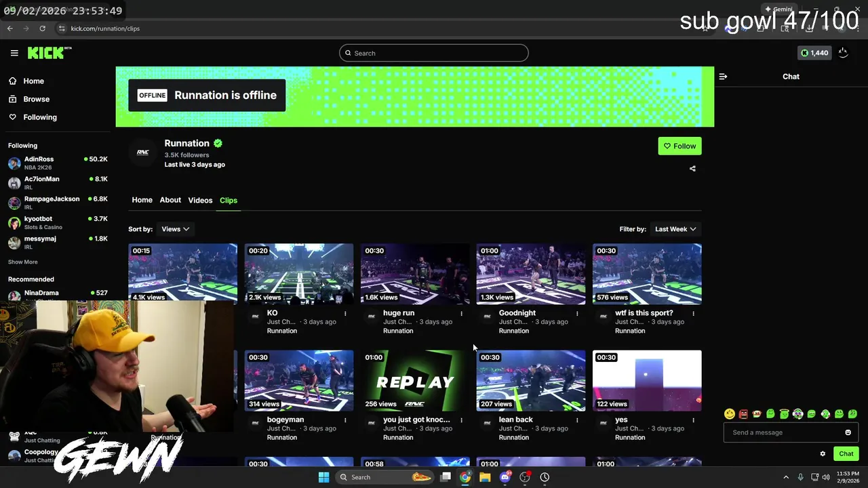Click the volume icon in system tray
Screen dimensions: 868x488
point(826,477)
